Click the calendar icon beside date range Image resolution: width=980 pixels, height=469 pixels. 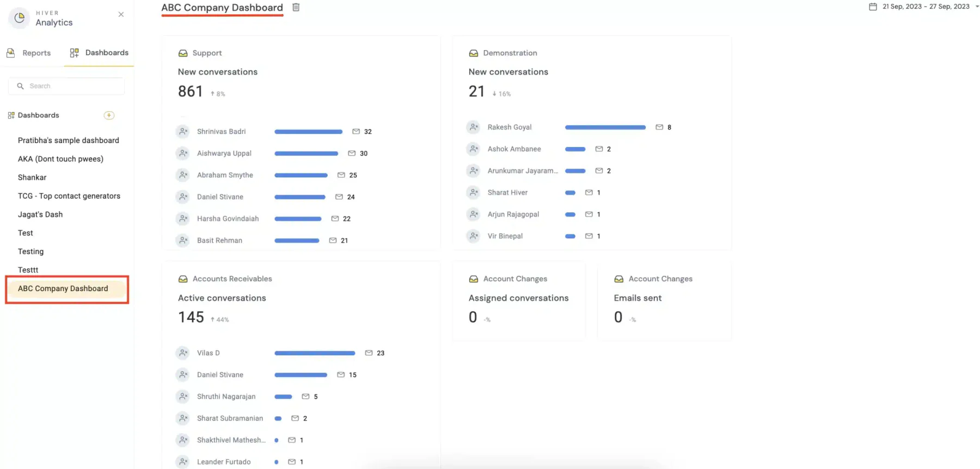click(x=873, y=7)
